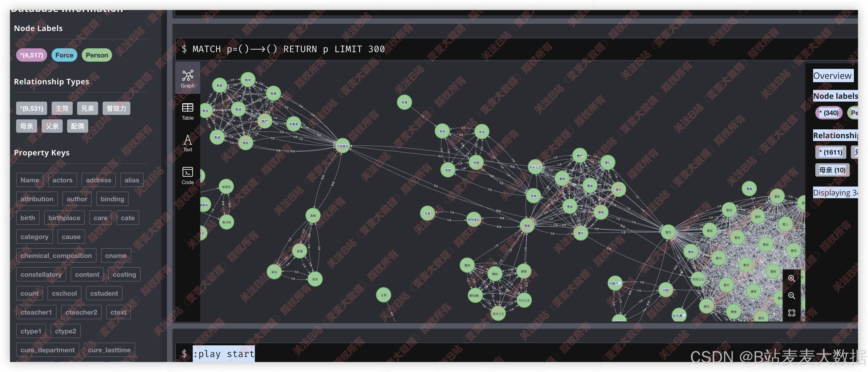The image size is (868, 372).
Task: Click the :play start command input
Action: [224, 353]
